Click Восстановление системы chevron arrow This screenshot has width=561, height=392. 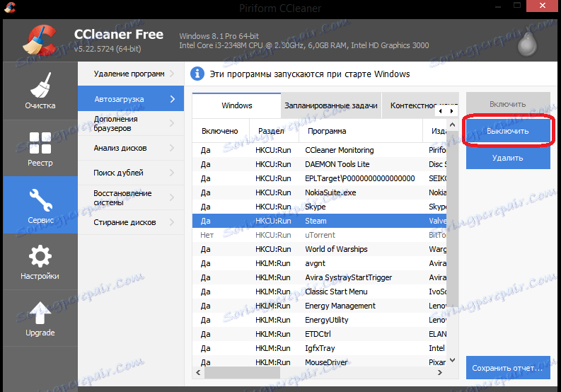pos(172,197)
